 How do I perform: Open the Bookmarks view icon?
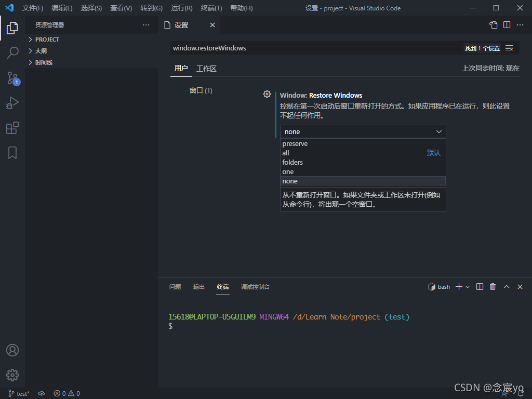click(x=12, y=153)
